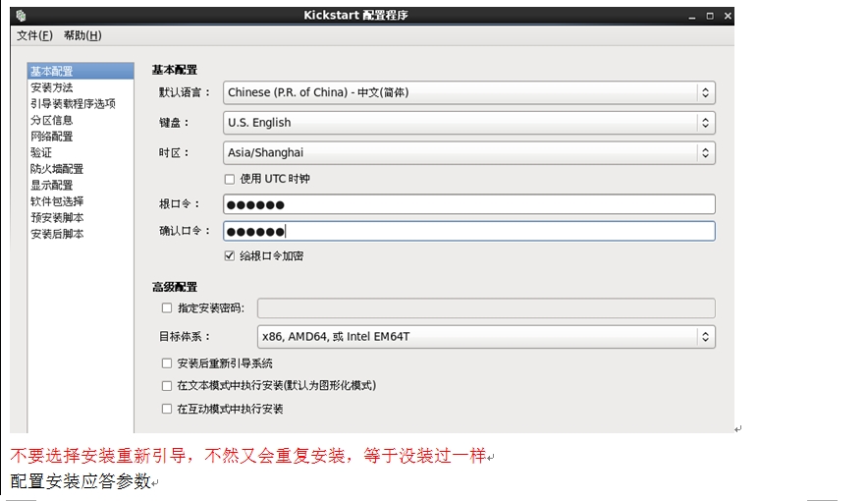
Task: Enable the 指定安装密码 checkbox
Action: pos(167,307)
